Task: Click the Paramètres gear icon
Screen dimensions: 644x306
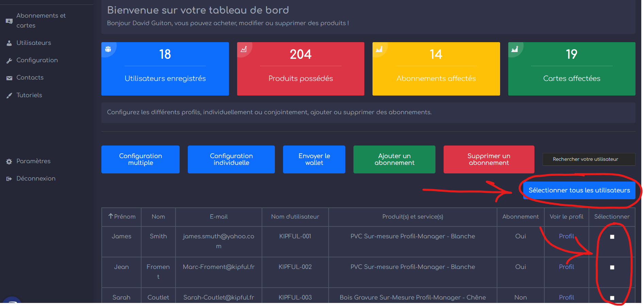Action: tap(9, 161)
